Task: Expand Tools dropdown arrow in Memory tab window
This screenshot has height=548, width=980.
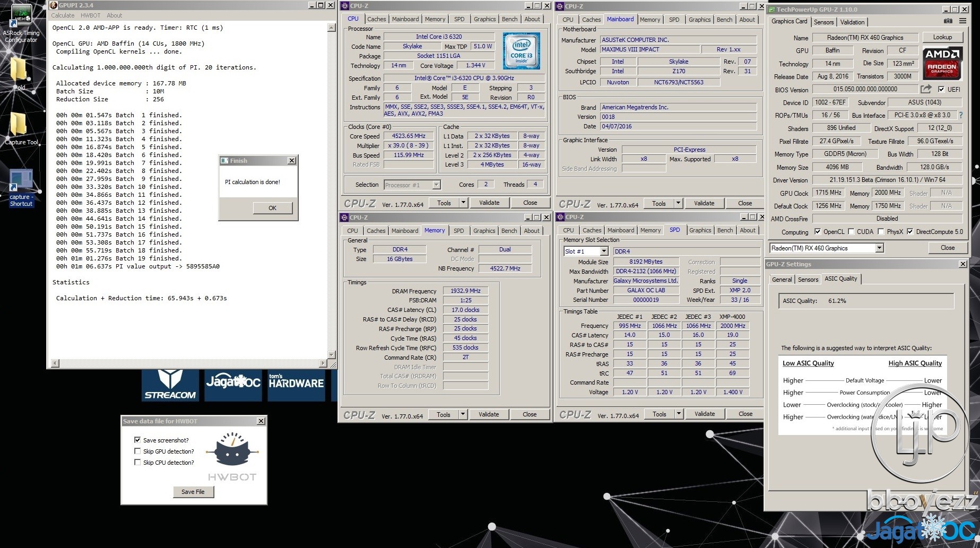Action: pos(463,414)
